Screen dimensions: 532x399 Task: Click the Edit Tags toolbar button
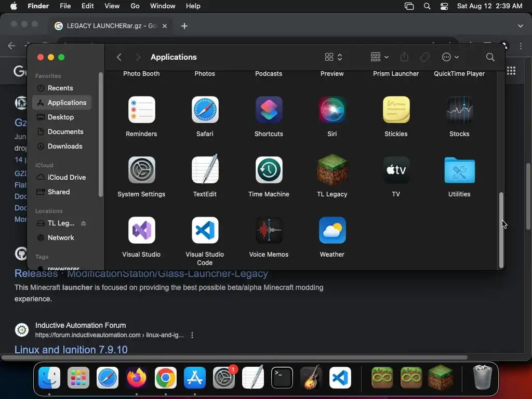click(x=424, y=57)
